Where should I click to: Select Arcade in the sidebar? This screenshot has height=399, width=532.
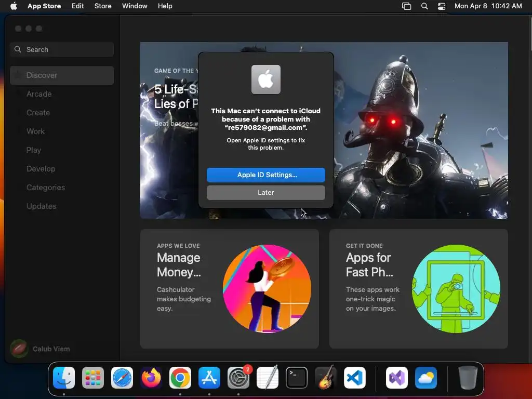[x=62, y=94]
